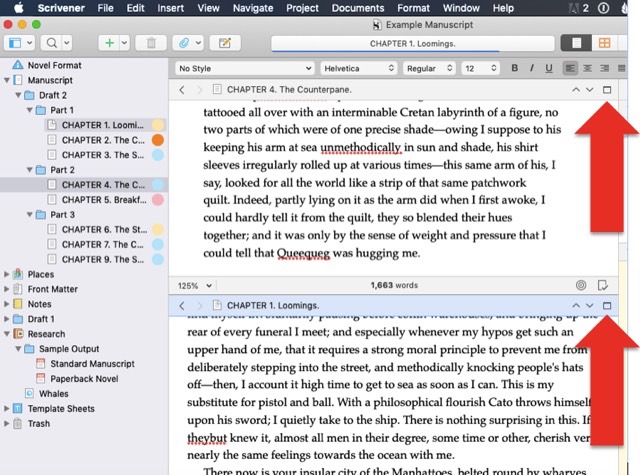Toggle split button in bottom editor header
Viewport: 640px width, 475px height.
tap(607, 305)
